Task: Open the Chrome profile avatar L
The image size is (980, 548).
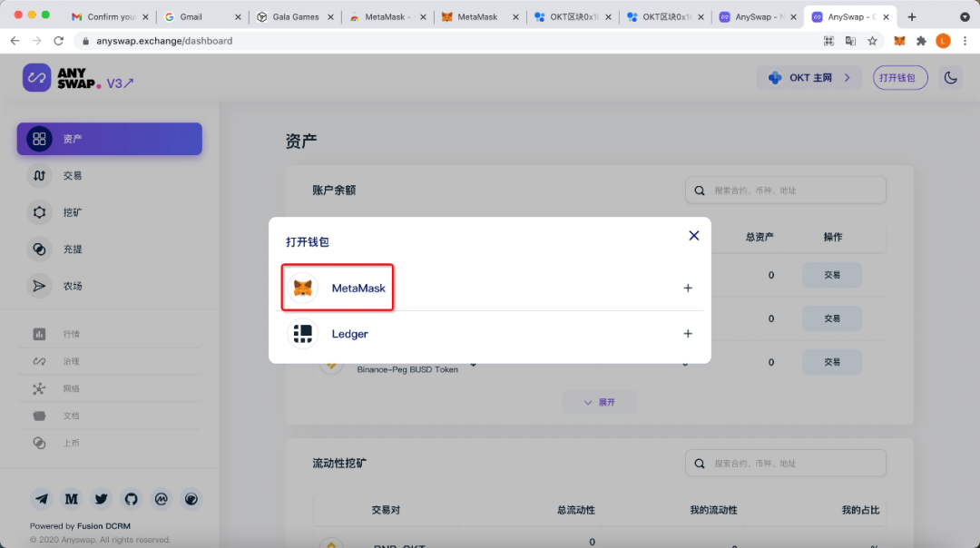Action: click(943, 41)
